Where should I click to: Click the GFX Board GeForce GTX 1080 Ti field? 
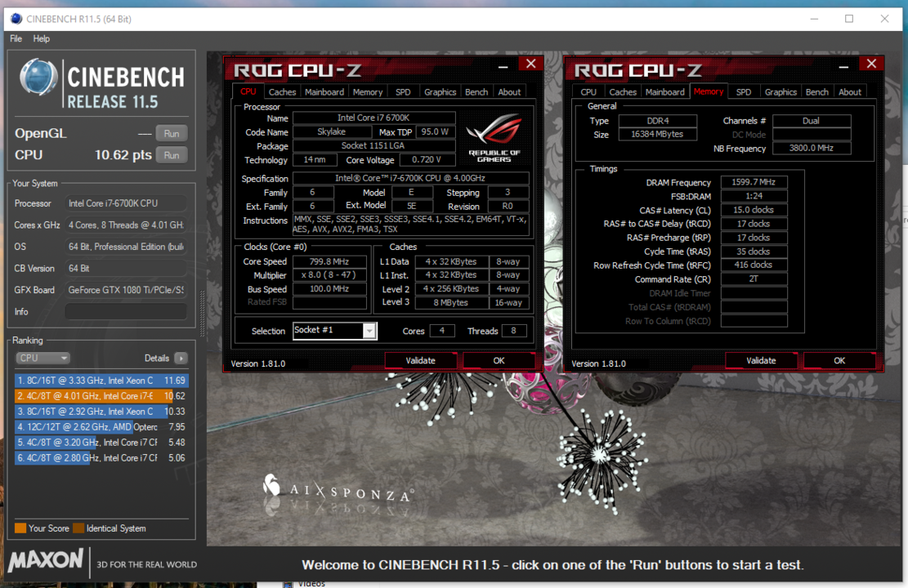(x=126, y=290)
